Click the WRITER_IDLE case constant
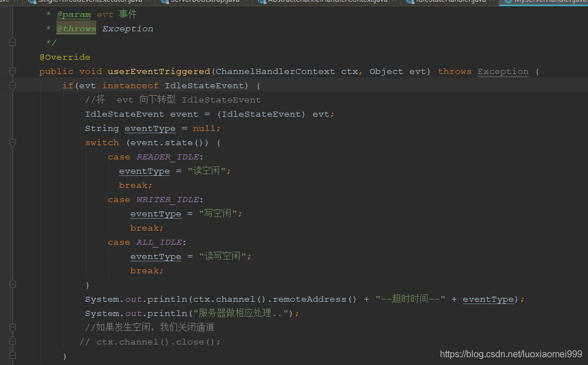The height and width of the screenshot is (365, 588). click(167, 199)
